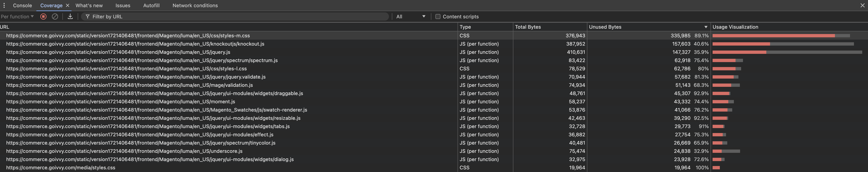Select the styles-l.css row

point(434,68)
